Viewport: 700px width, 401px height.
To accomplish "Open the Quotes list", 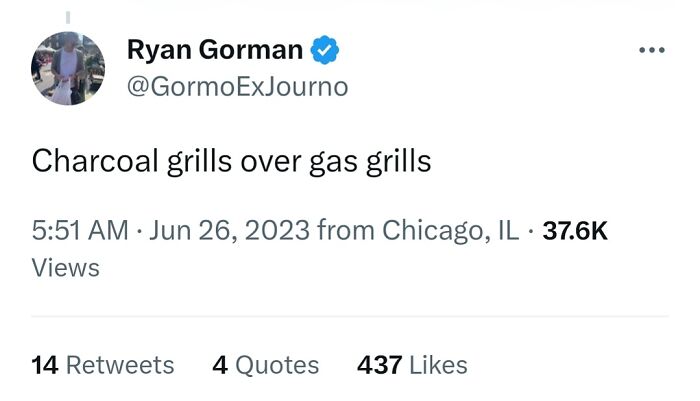I will 278,365.
